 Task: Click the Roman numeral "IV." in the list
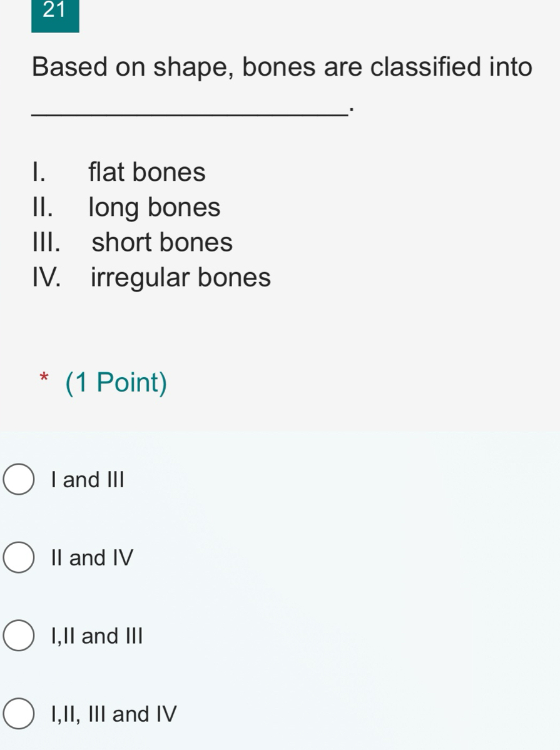(46, 276)
